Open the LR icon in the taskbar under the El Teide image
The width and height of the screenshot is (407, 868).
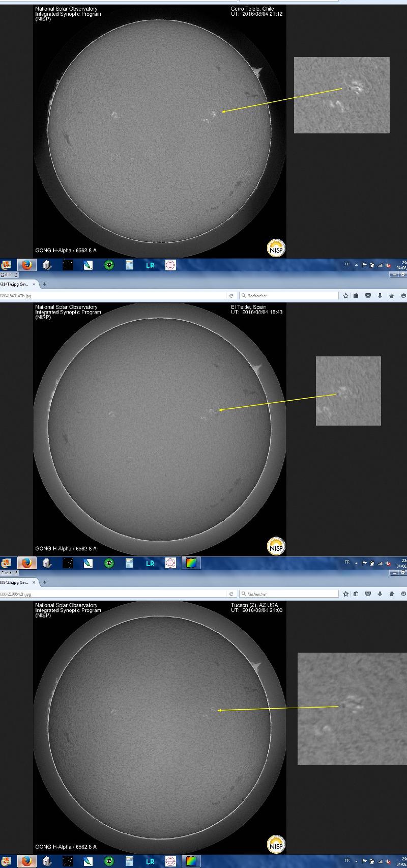coord(150,563)
